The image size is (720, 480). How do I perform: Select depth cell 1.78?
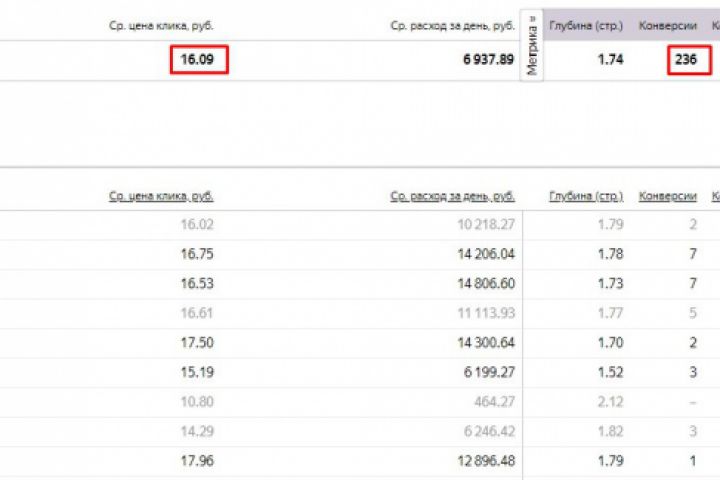(x=610, y=254)
